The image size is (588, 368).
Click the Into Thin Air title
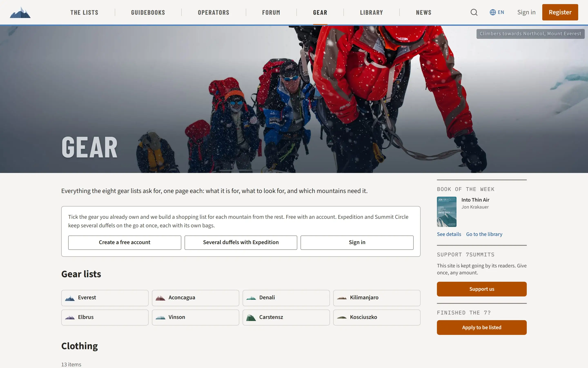click(x=475, y=200)
